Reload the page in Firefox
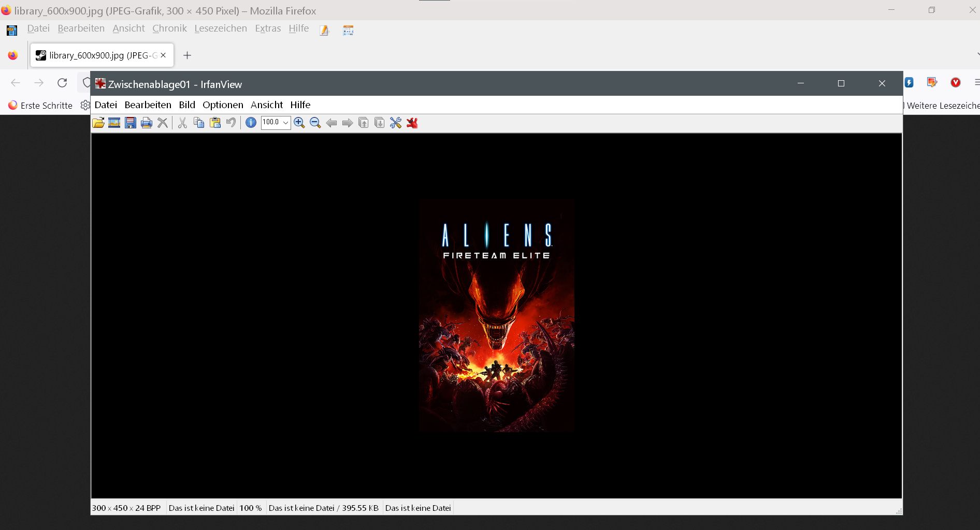 point(62,83)
